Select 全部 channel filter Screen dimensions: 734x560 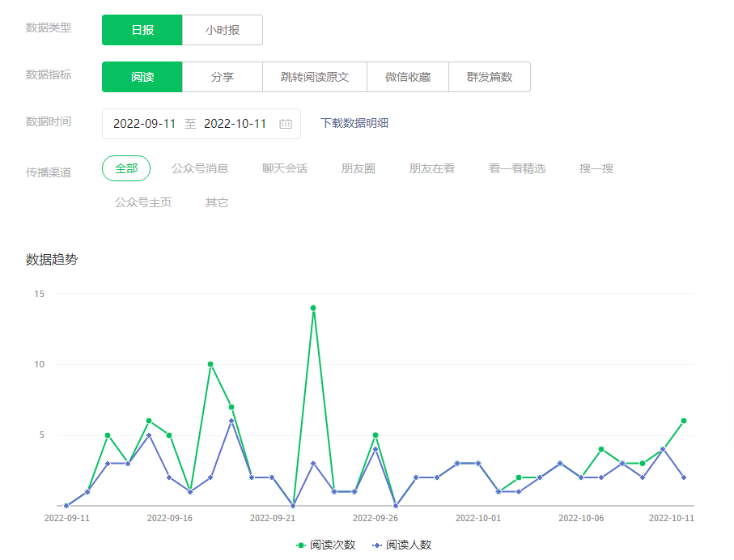click(126, 168)
